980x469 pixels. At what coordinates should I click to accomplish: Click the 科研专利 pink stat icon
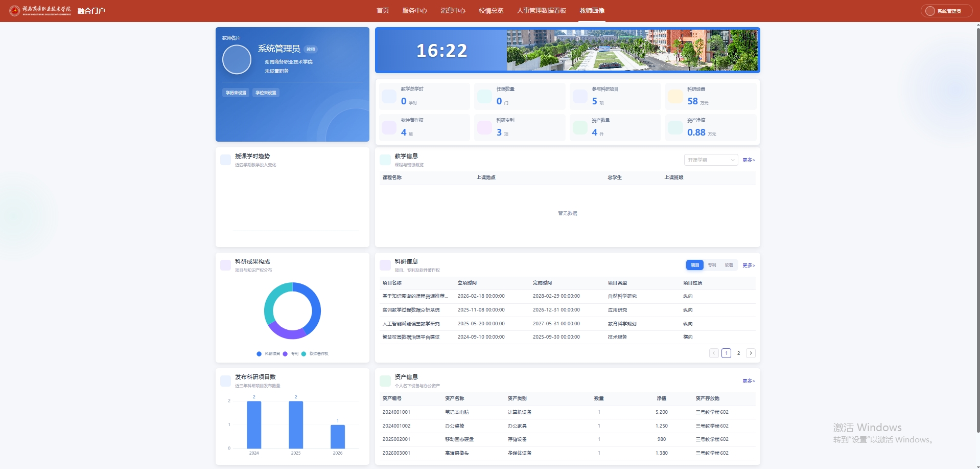(x=484, y=127)
